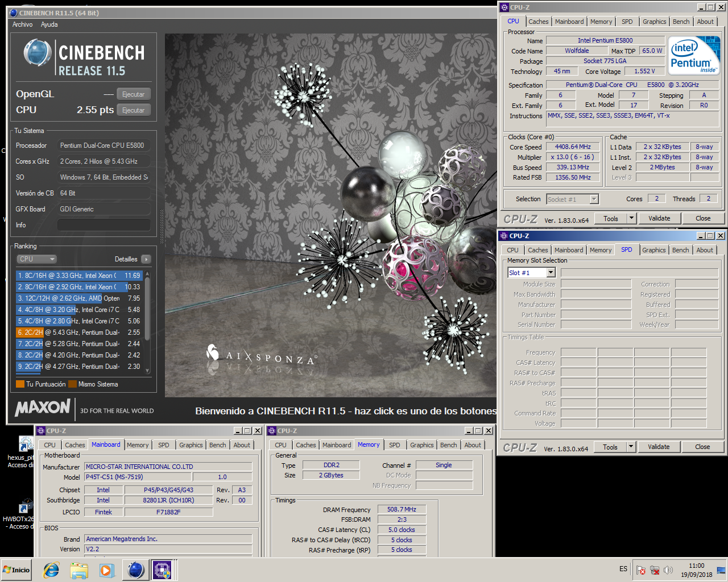Viewport: 728px width, 582px height.
Task: Open About tab in top CPU-Z window
Action: pos(705,22)
